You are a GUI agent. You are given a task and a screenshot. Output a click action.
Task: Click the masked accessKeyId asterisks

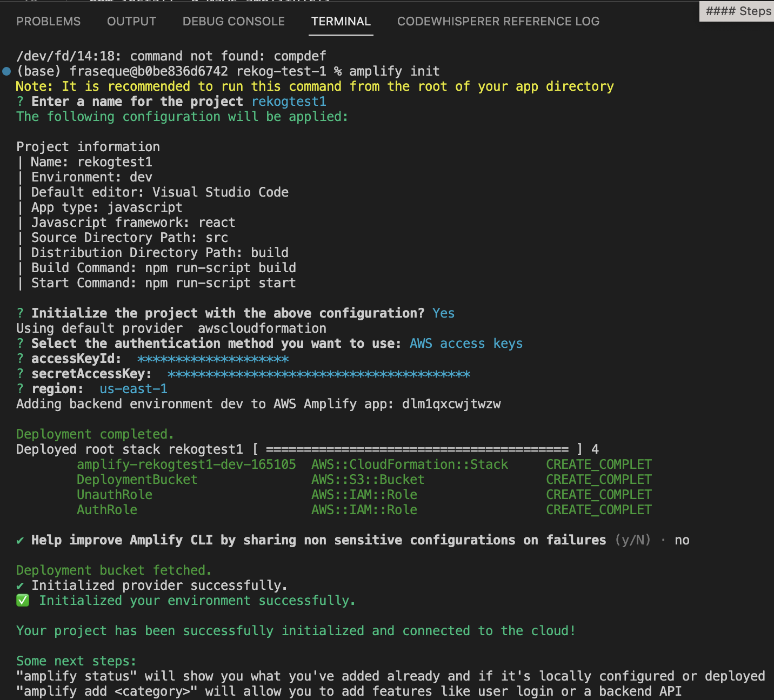[x=213, y=359]
